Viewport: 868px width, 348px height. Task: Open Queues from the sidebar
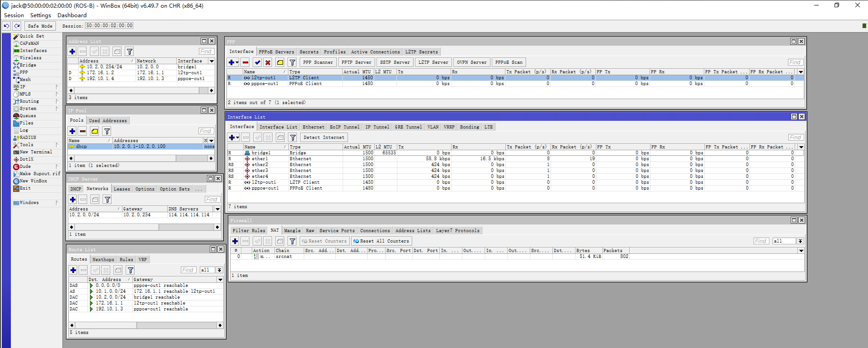pos(28,116)
